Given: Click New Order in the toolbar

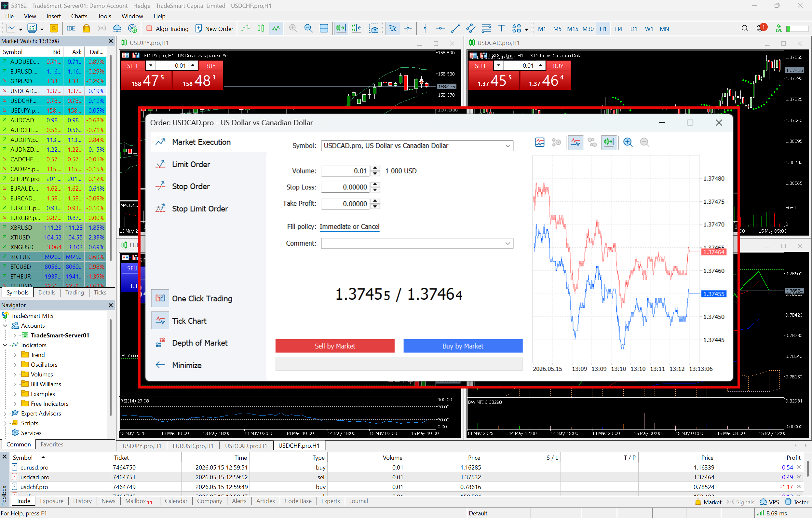Looking at the screenshot, I should pyautogui.click(x=214, y=29).
